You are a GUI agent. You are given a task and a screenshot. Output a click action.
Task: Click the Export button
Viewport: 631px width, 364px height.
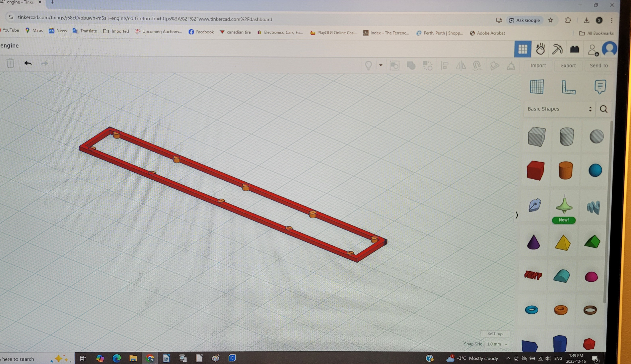[568, 66]
